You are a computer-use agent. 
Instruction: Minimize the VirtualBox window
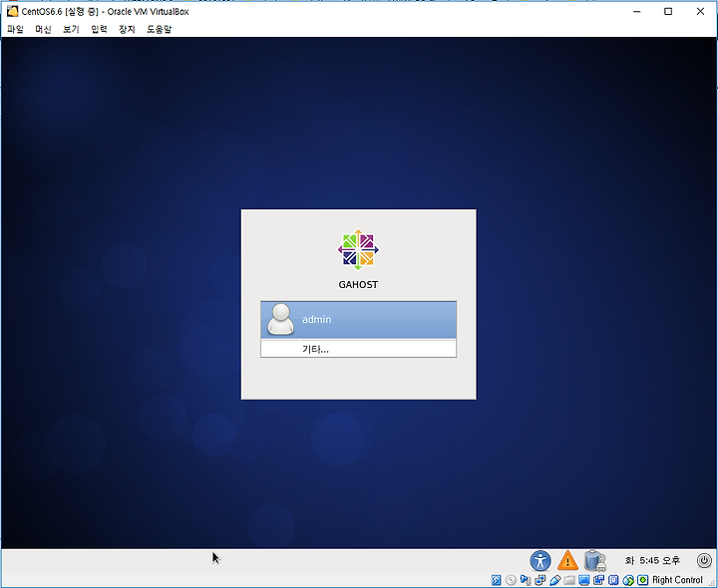pyautogui.click(x=636, y=11)
